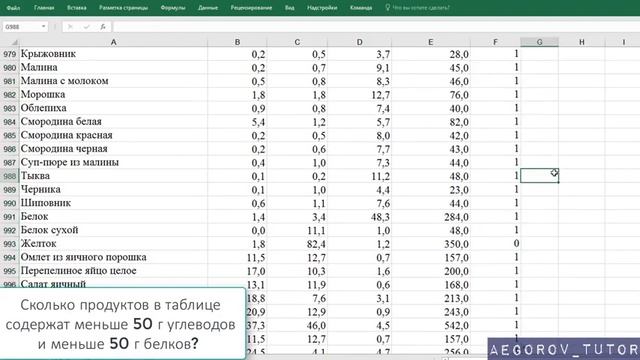Click the value 48,3 in row 991
Viewport: 640px width, 360px height.
pyautogui.click(x=380, y=217)
